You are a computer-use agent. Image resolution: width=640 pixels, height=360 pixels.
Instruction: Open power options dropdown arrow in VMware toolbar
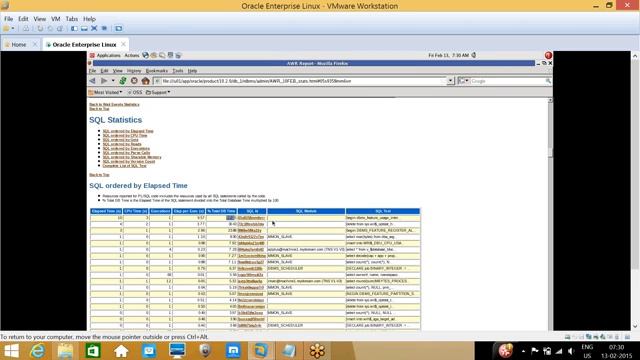point(13,29)
